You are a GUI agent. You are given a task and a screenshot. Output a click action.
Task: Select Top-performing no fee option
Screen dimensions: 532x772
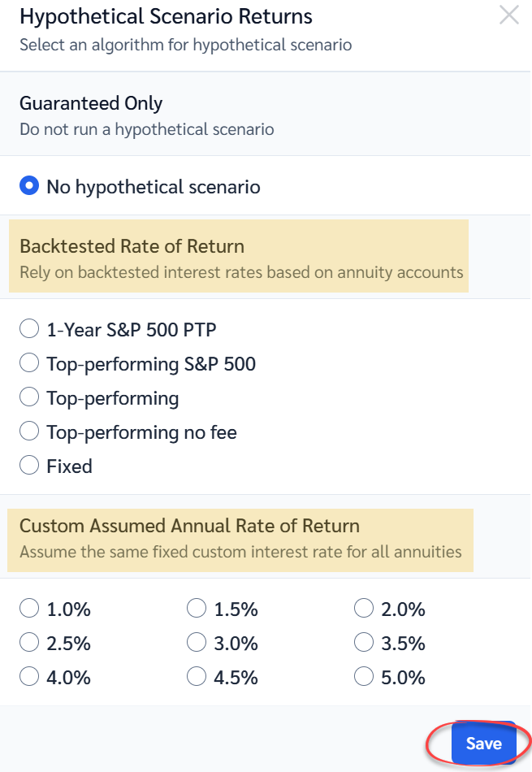pyautogui.click(x=29, y=432)
